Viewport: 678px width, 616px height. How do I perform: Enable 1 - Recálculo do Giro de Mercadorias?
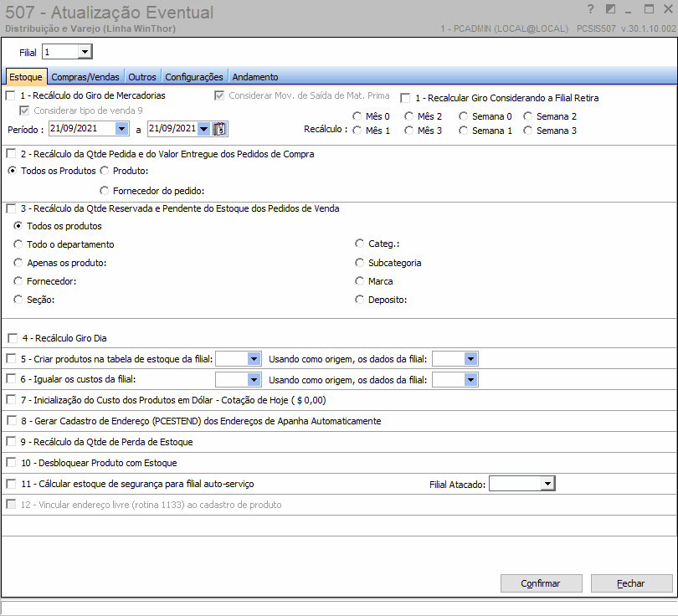tap(11, 95)
